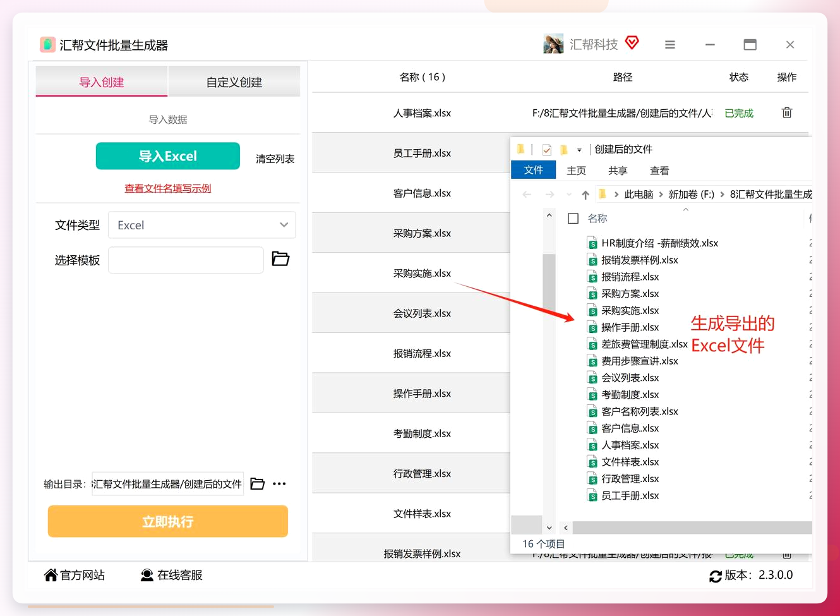Click the Explorer vertical scroll-up arrow
840x616 pixels.
tap(549, 216)
